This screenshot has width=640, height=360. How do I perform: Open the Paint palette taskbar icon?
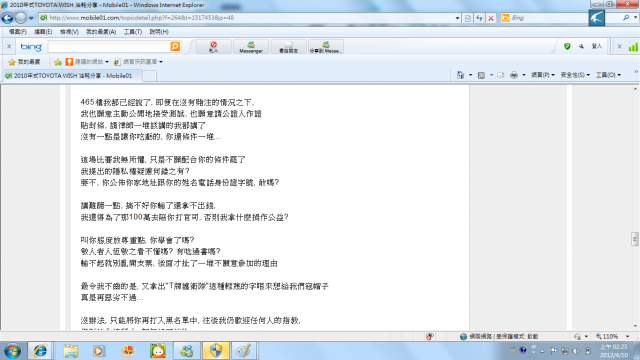click(x=244, y=351)
